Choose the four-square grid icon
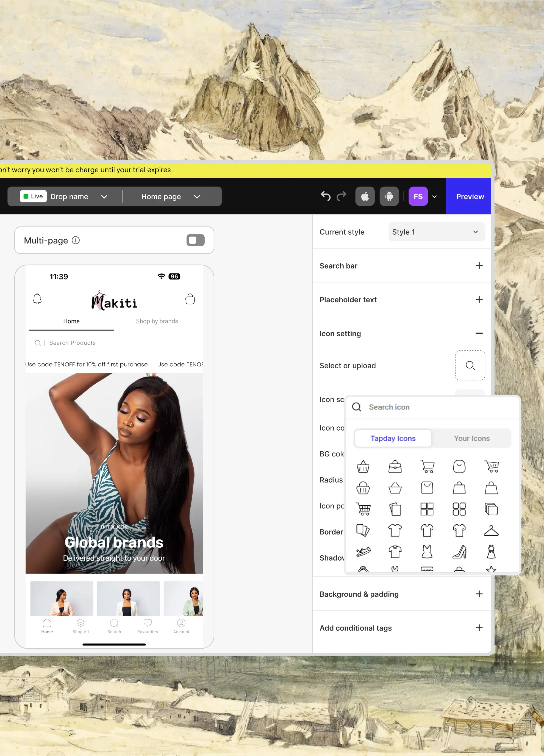The width and height of the screenshot is (544, 756). click(427, 509)
